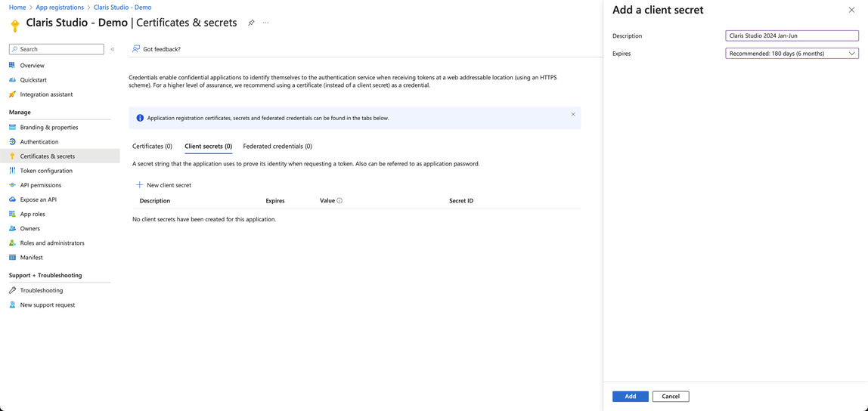
Task: Click the Got feedback icon
Action: 136,49
